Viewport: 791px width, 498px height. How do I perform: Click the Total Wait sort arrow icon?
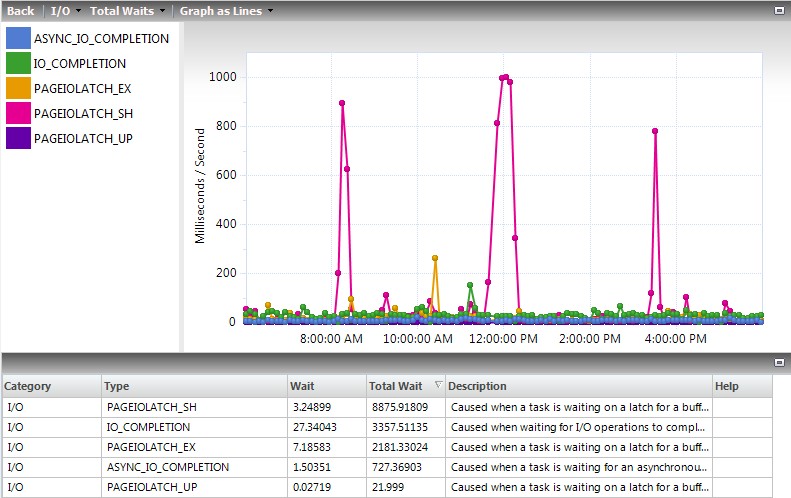tap(437, 385)
